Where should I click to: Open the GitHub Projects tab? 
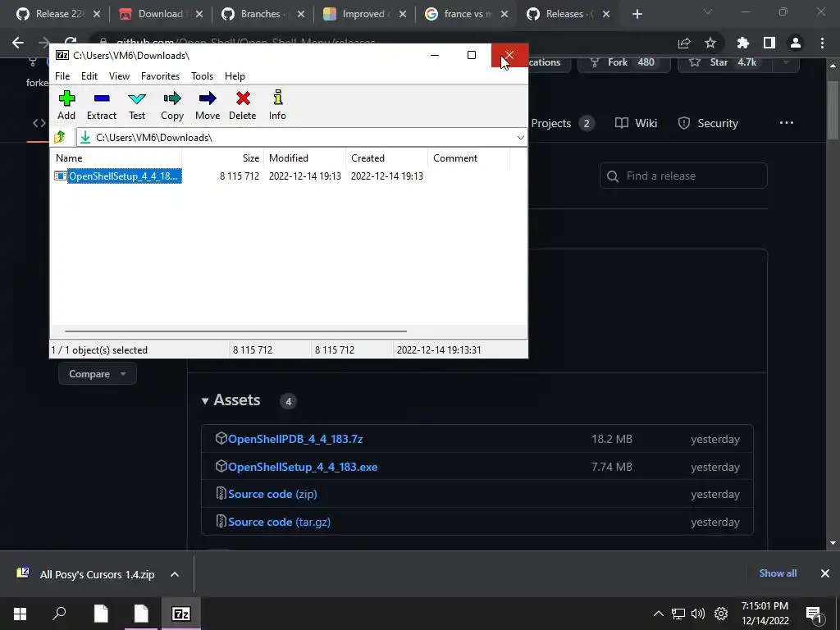click(x=562, y=123)
